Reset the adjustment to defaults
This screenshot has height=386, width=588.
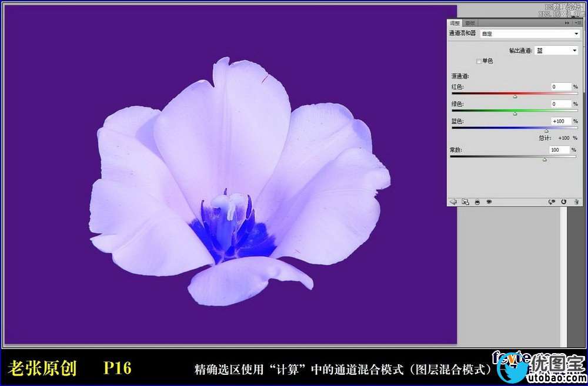564,202
